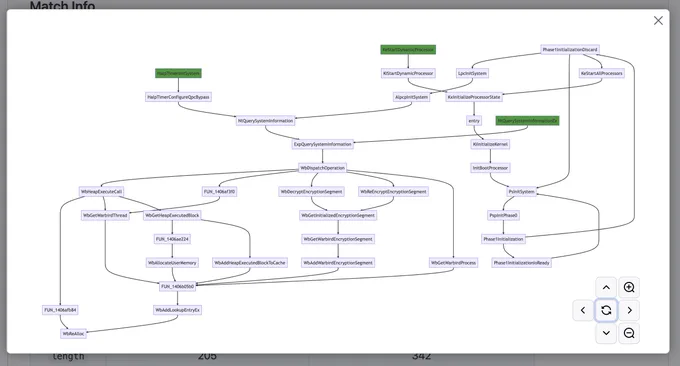Click the PsInitSystem node

point(522,192)
